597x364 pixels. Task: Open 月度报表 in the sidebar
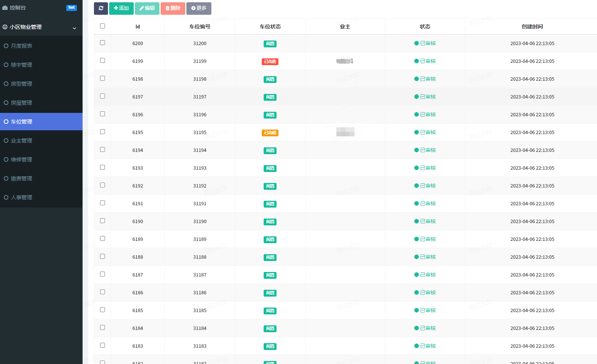[x=21, y=46]
